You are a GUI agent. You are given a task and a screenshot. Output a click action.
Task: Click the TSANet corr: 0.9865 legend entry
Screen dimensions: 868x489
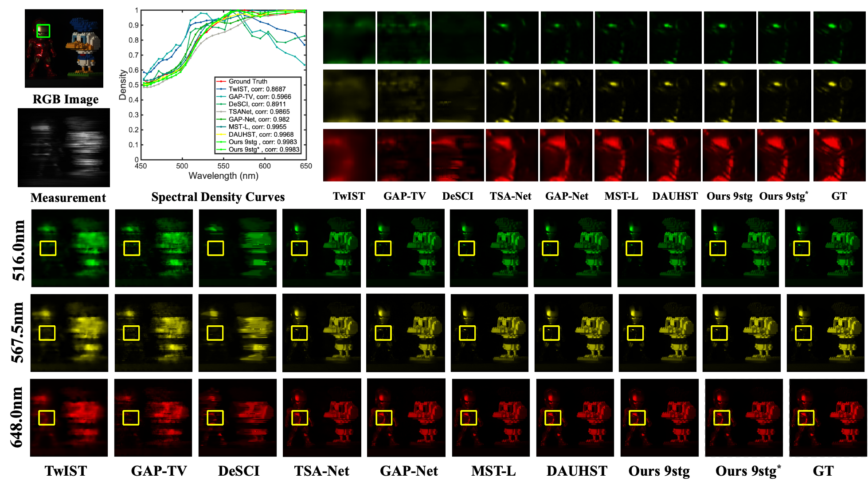(x=258, y=111)
